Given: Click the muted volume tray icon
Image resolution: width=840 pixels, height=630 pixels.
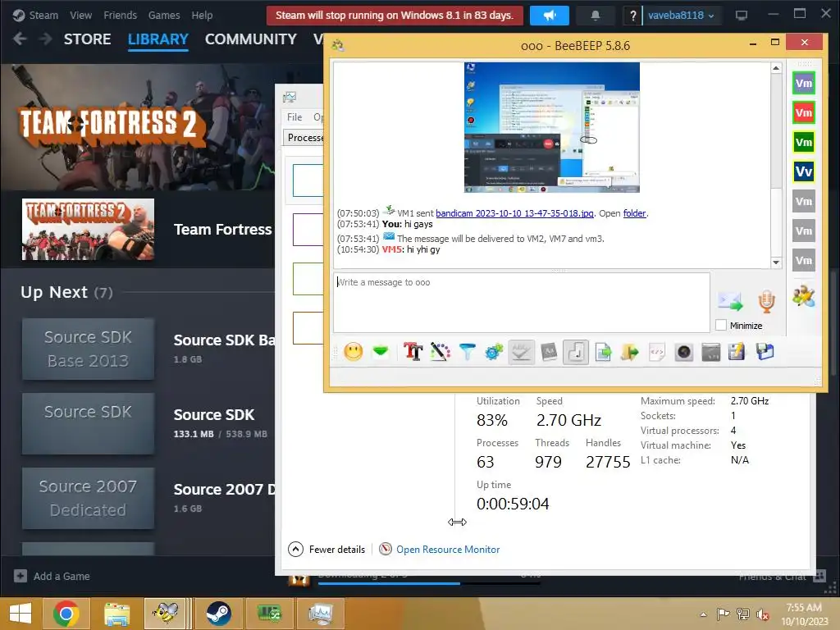Looking at the screenshot, I should [x=763, y=614].
